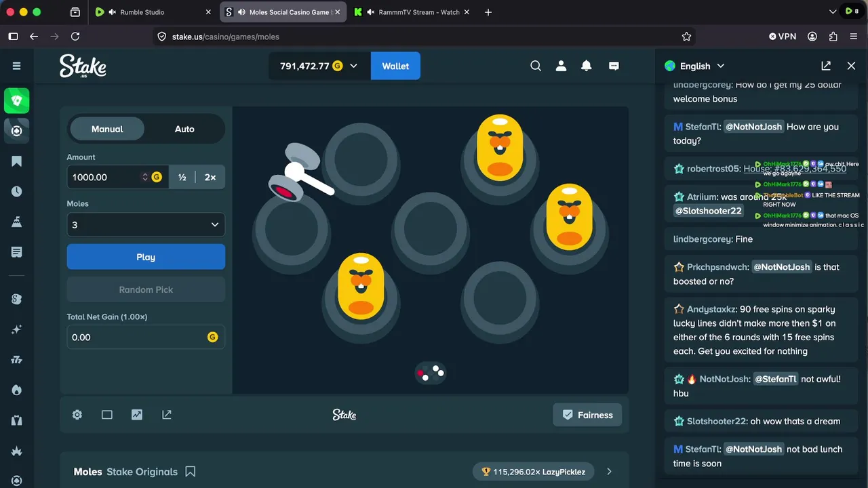The image size is (868, 488).
Task: Bookmark this page with star
Action: (686, 37)
